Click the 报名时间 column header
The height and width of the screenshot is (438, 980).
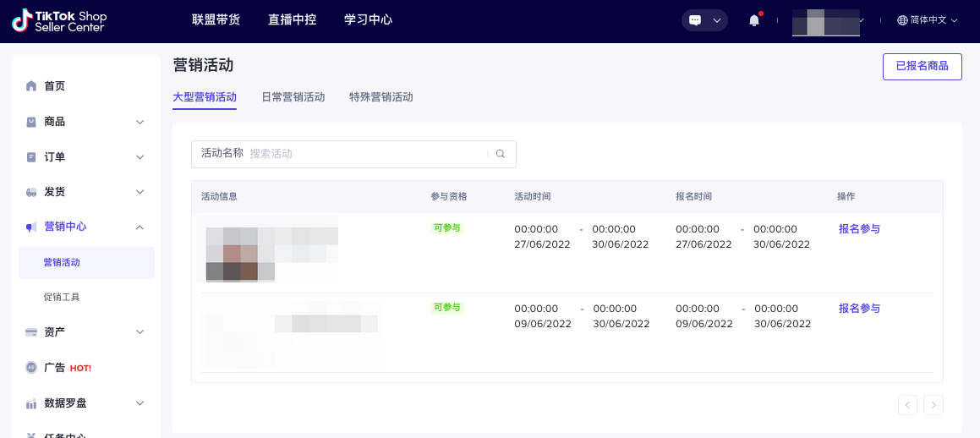[x=693, y=196]
